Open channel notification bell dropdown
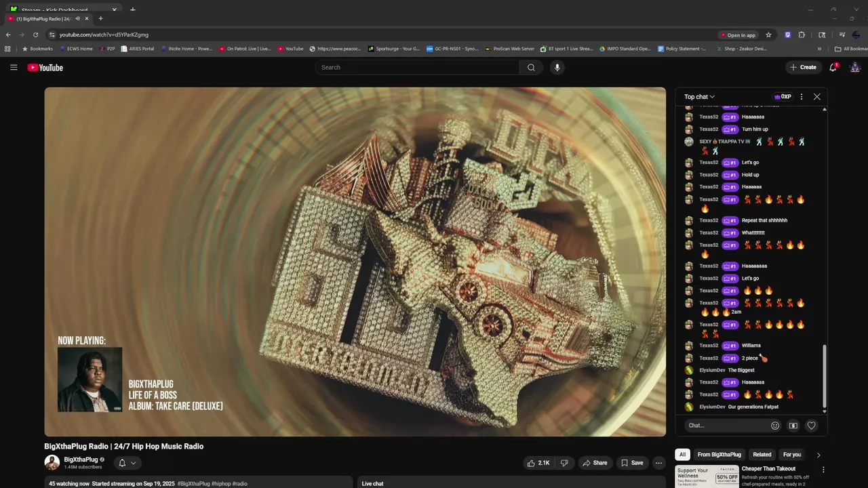 (x=127, y=463)
